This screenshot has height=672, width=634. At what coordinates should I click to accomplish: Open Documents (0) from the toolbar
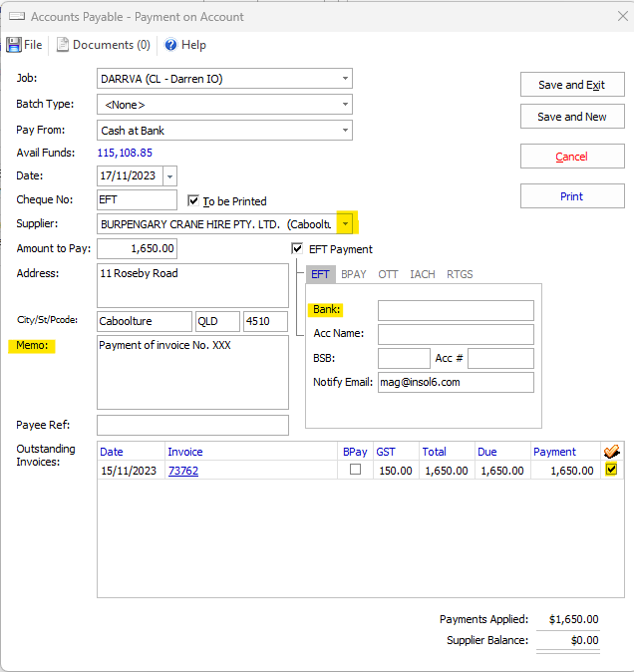coord(104,45)
